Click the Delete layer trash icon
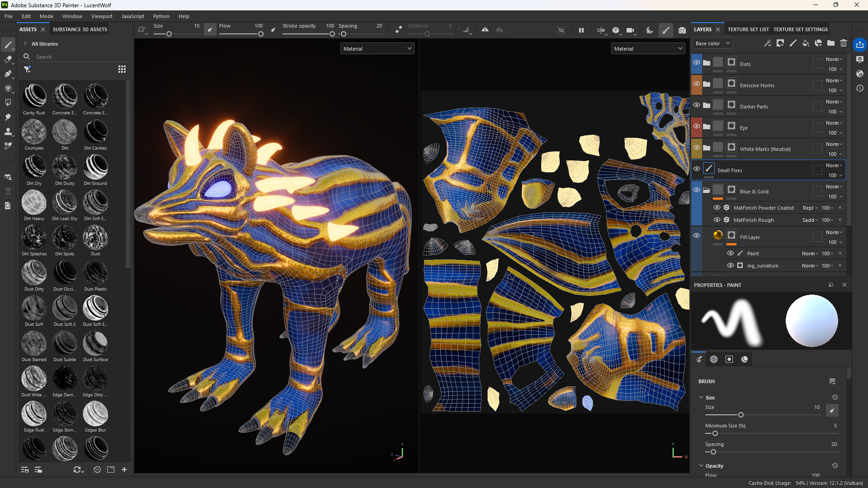The height and width of the screenshot is (488, 868). pos(844,43)
